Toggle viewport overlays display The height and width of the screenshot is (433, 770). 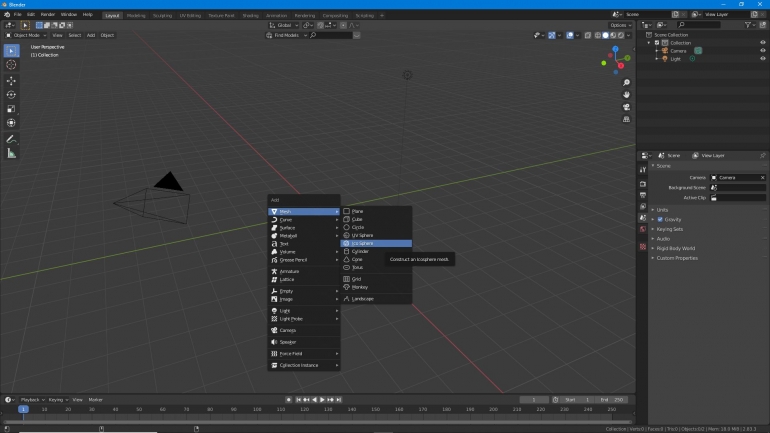coord(570,35)
